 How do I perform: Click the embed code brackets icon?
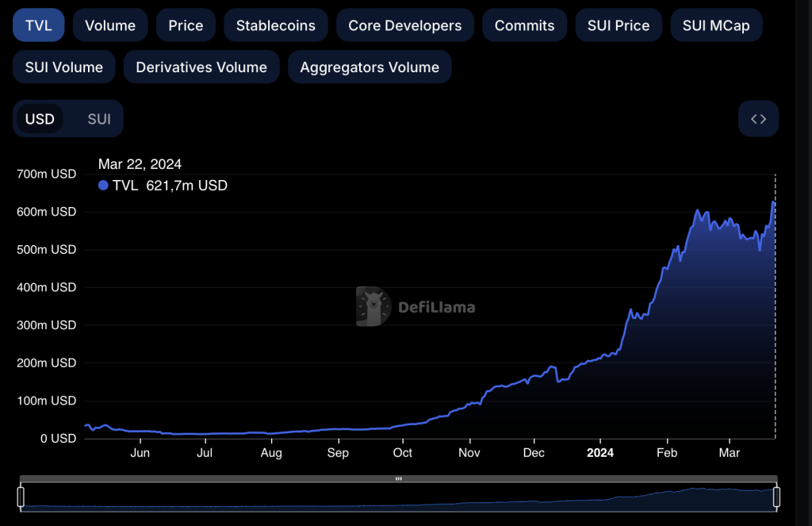pos(758,119)
